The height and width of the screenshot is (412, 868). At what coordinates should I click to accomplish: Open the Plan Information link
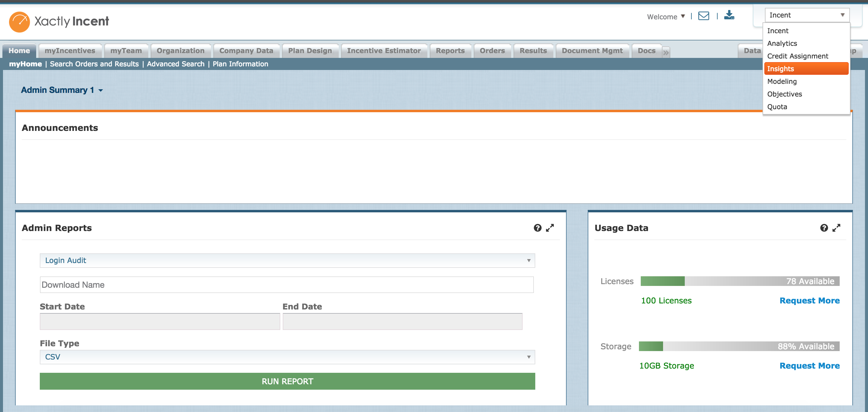[240, 64]
